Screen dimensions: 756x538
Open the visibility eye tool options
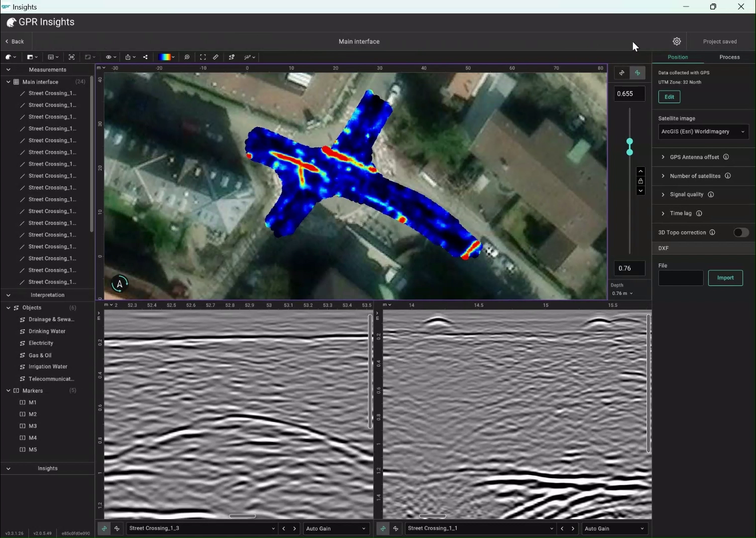[x=110, y=57]
